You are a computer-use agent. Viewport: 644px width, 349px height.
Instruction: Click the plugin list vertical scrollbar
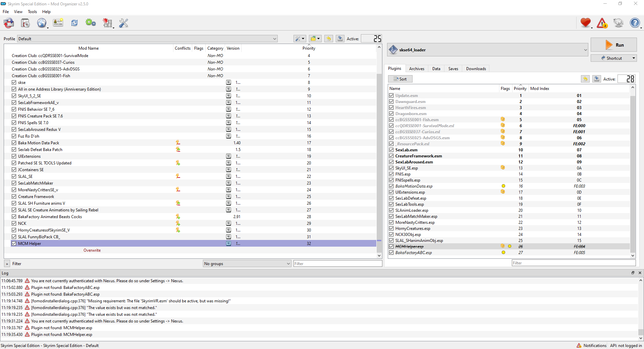click(633, 171)
